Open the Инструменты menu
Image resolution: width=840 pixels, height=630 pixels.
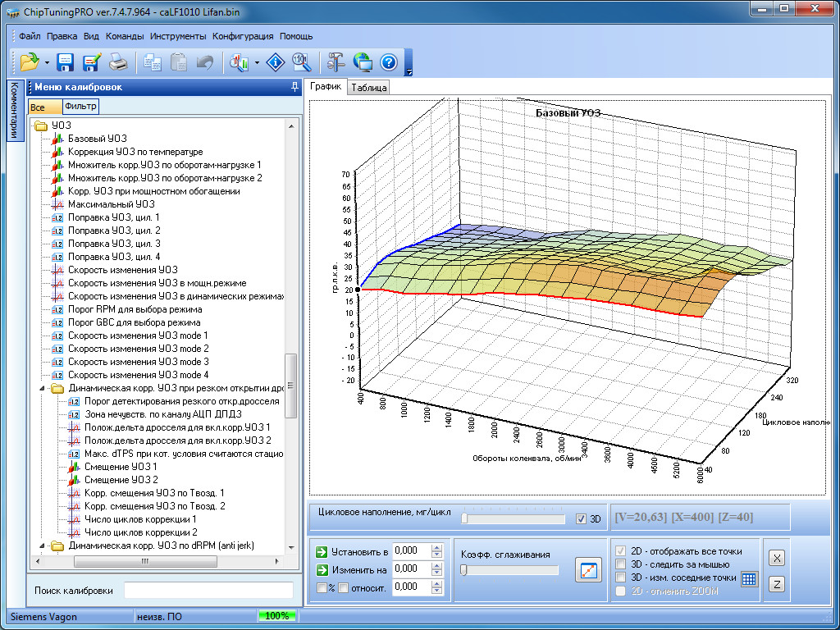(178, 36)
